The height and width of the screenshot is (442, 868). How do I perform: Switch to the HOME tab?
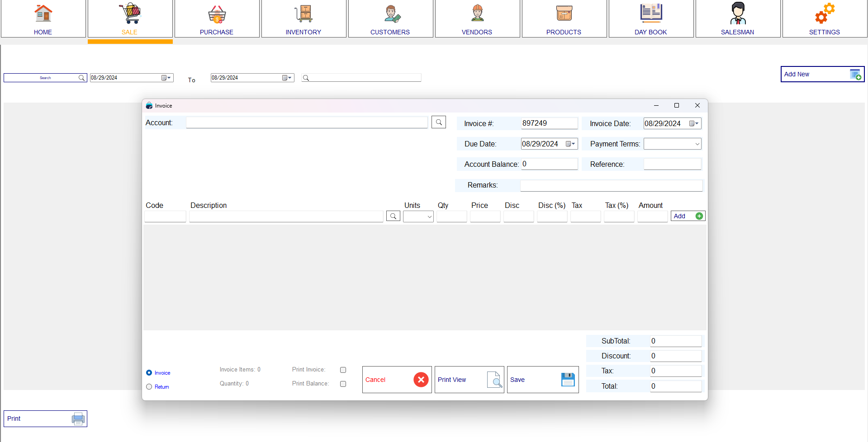click(x=43, y=14)
